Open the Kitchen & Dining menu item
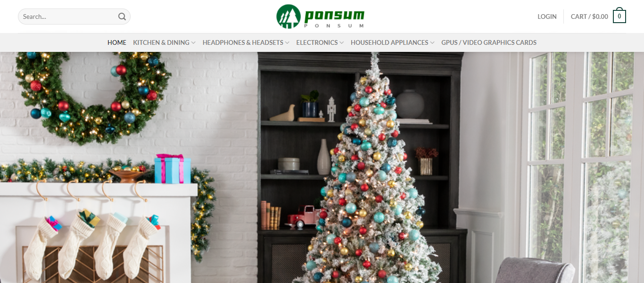 coord(161,42)
